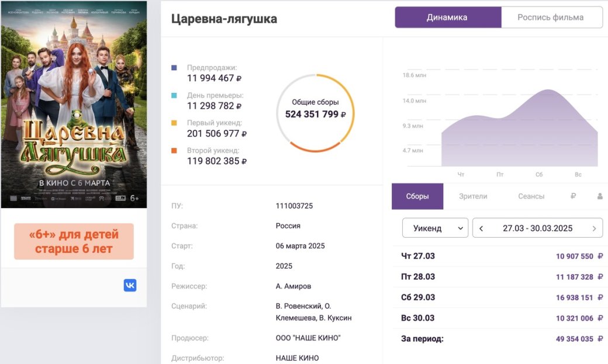
Task: Click the Второй уикенд value 119 802 385
Action: point(217,161)
